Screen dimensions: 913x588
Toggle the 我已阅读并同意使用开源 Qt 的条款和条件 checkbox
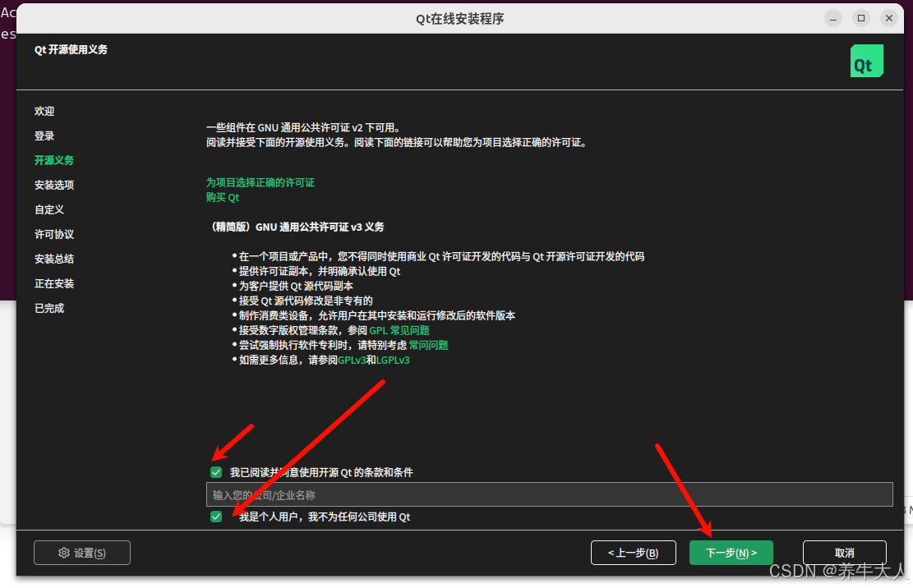click(216, 472)
